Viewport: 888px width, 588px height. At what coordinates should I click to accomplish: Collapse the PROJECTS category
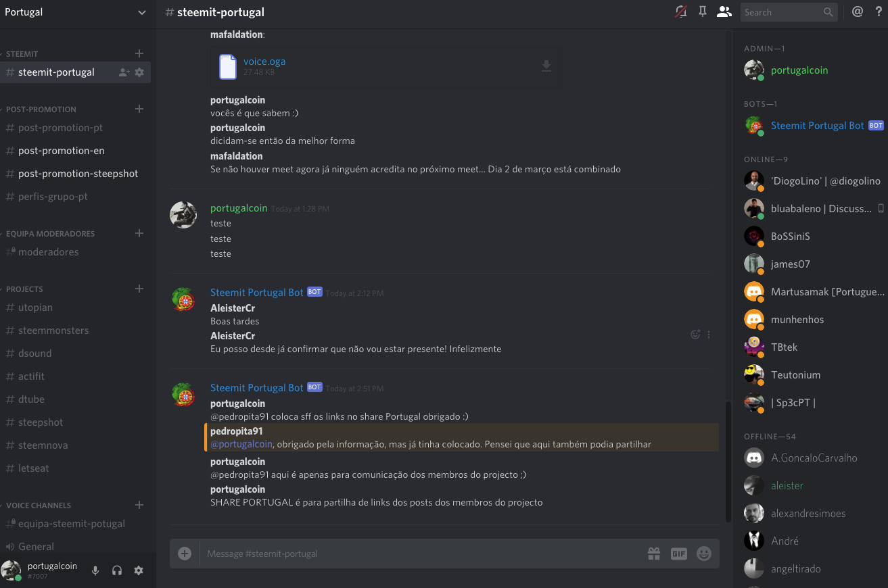[x=24, y=289]
